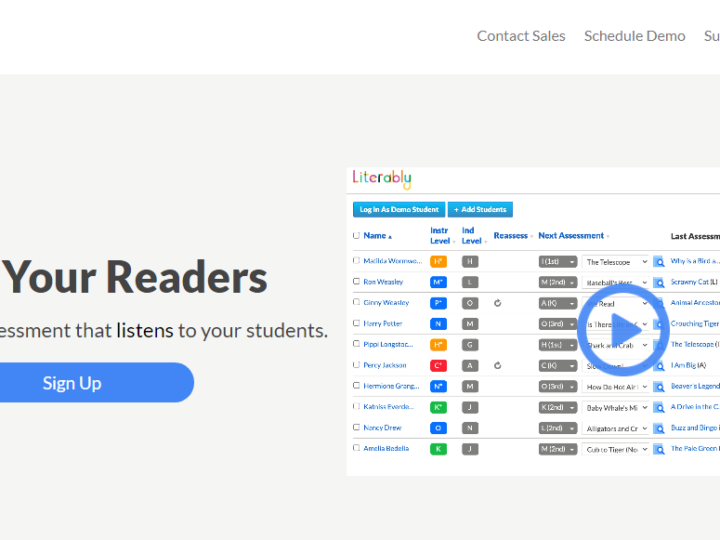Open the Cub to Tiger book dropdown
The image size is (720, 540).
[615, 449]
